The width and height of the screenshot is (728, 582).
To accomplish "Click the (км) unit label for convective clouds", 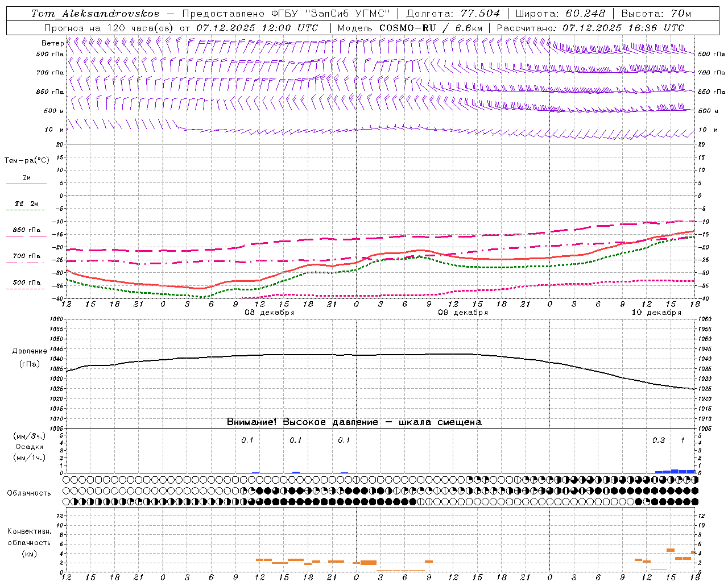I will 30,554.
